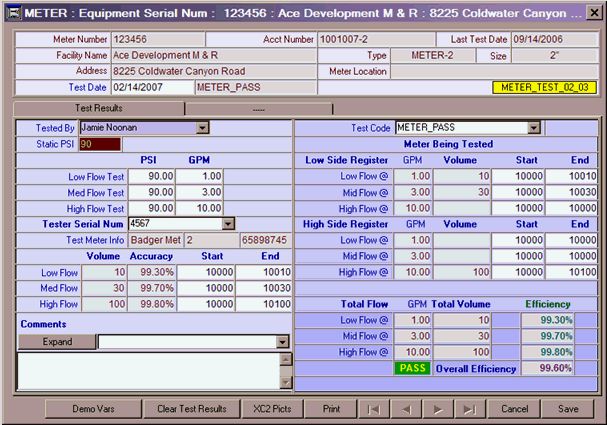The height and width of the screenshot is (425, 607).
Task: Open the Comments dropdown list
Action: [282, 342]
